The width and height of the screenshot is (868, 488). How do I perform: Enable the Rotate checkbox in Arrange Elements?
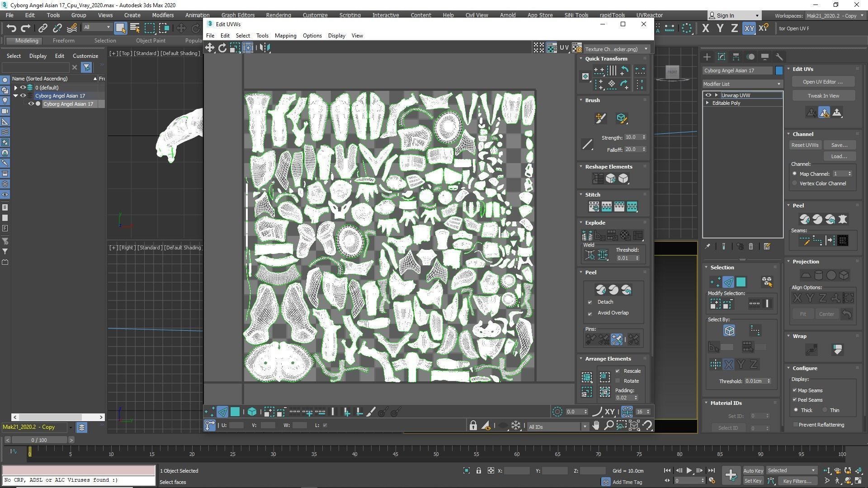point(618,381)
